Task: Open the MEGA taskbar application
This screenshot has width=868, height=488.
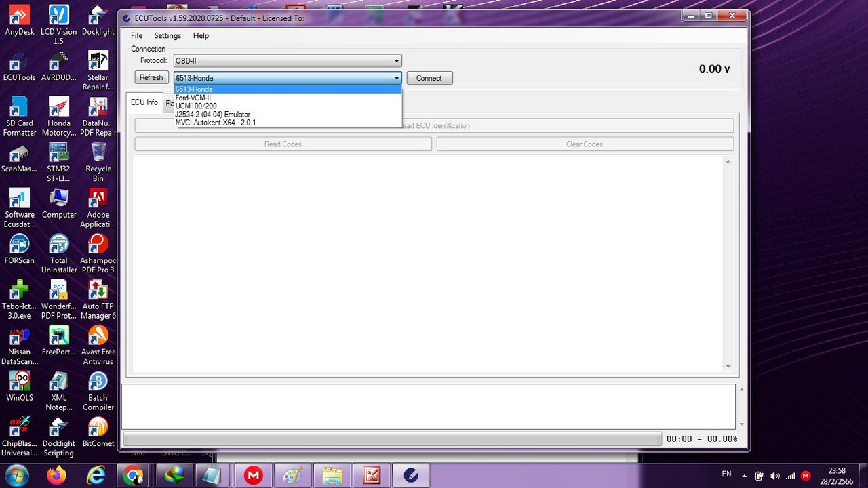Action: (x=254, y=476)
